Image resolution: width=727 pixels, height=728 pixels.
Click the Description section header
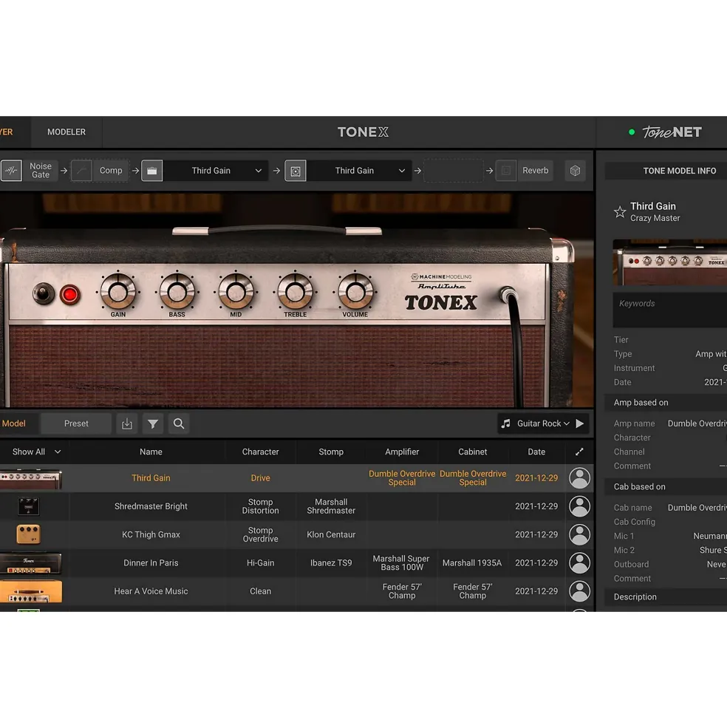(x=665, y=597)
